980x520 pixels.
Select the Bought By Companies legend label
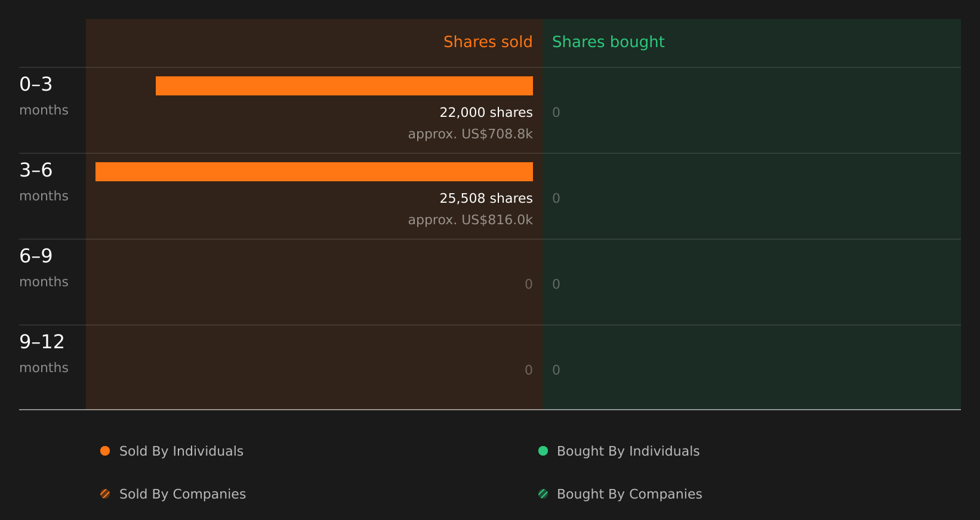click(630, 494)
